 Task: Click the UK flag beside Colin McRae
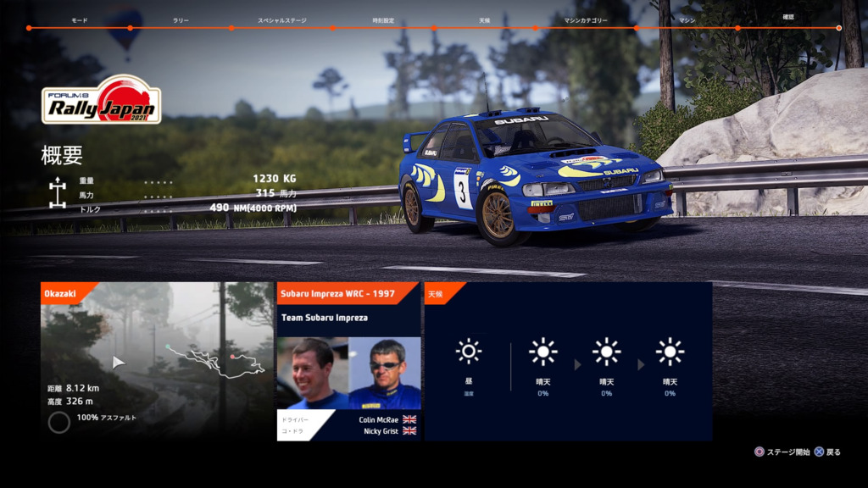coord(409,419)
